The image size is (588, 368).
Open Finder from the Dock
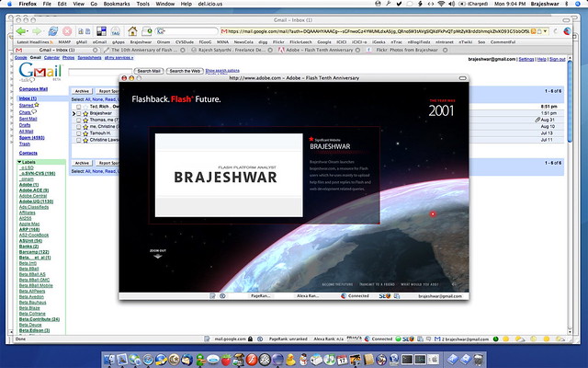pyautogui.click(x=109, y=360)
